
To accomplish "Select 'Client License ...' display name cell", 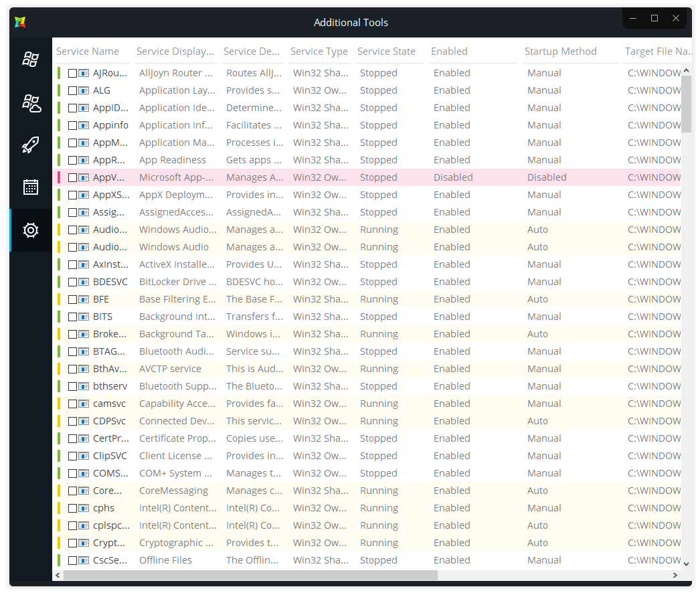I will (175, 456).
